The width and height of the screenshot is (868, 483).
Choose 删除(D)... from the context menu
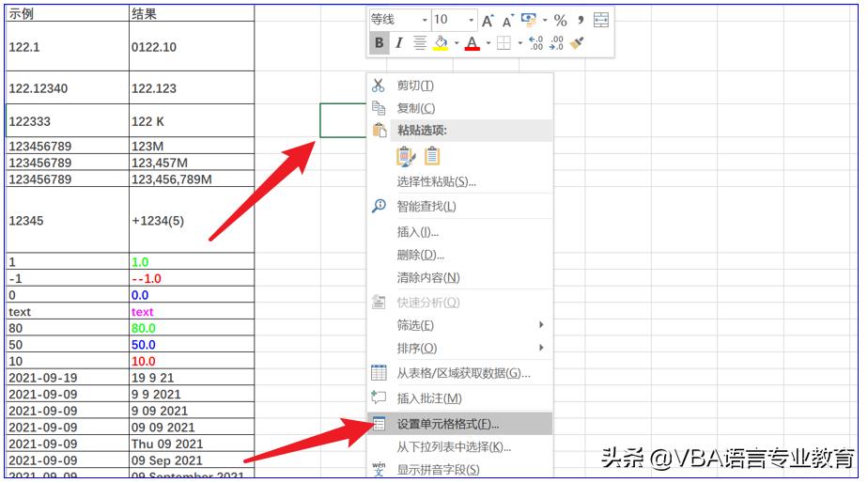pyautogui.click(x=460, y=255)
